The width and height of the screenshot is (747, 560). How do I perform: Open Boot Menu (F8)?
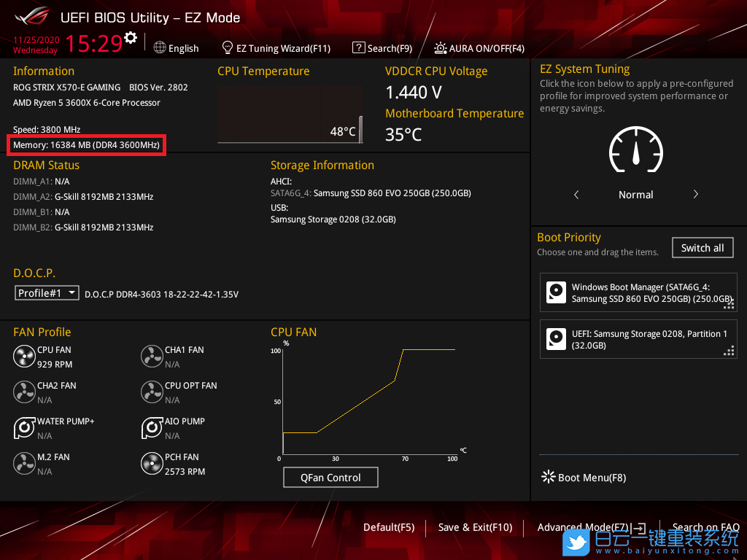(x=583, y=478)
